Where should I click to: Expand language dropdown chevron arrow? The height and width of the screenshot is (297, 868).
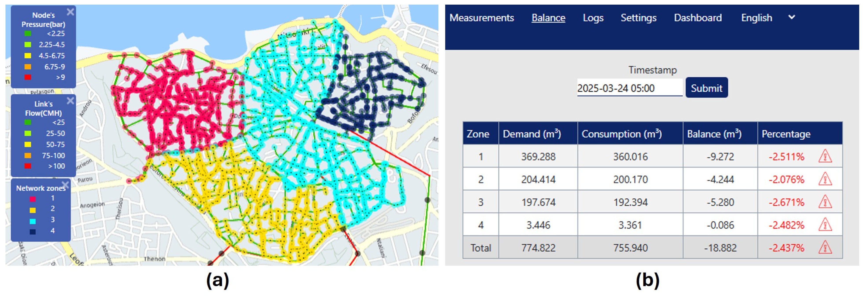click(x=792, y=17)
